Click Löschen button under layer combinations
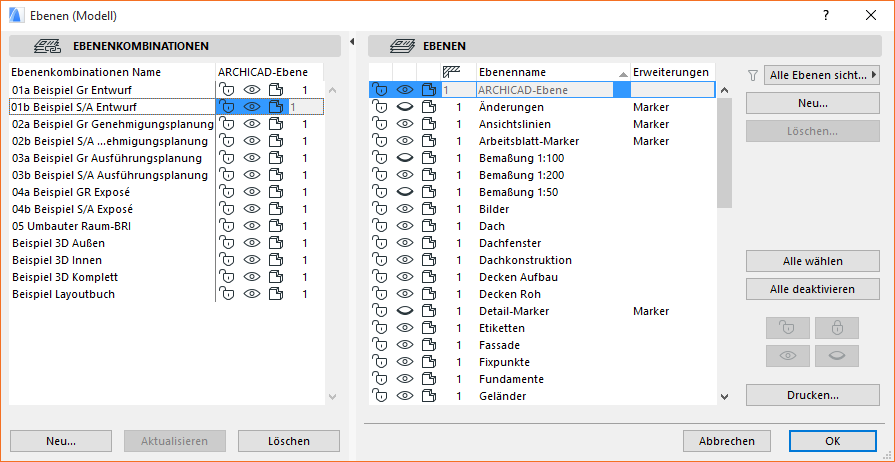This screenshot has height=462, width=895. [289, 441]
